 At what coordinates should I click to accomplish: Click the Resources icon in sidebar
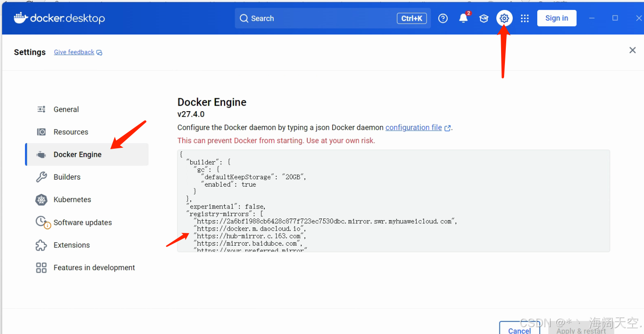41,132
